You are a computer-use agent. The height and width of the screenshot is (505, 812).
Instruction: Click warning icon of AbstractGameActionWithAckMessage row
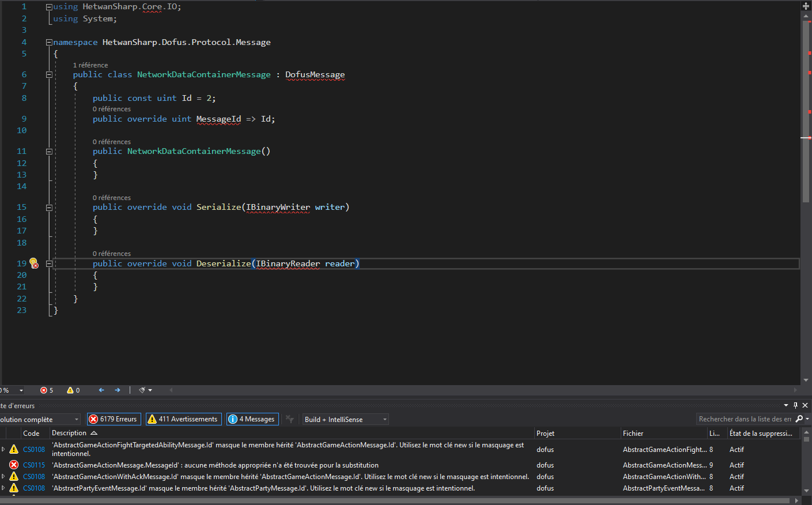pos(14,476)
